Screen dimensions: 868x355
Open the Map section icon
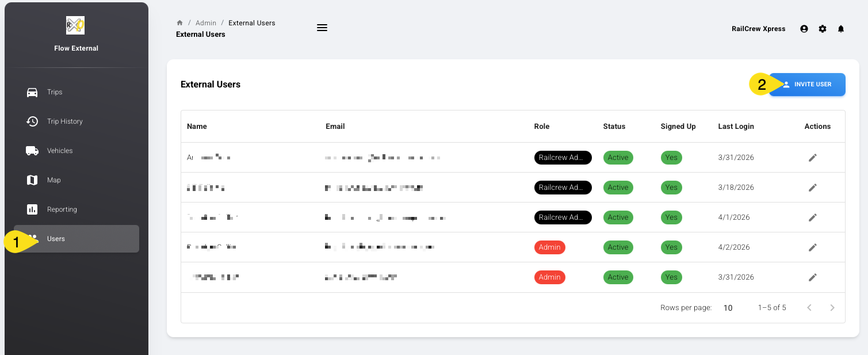(x=33, y=180)
